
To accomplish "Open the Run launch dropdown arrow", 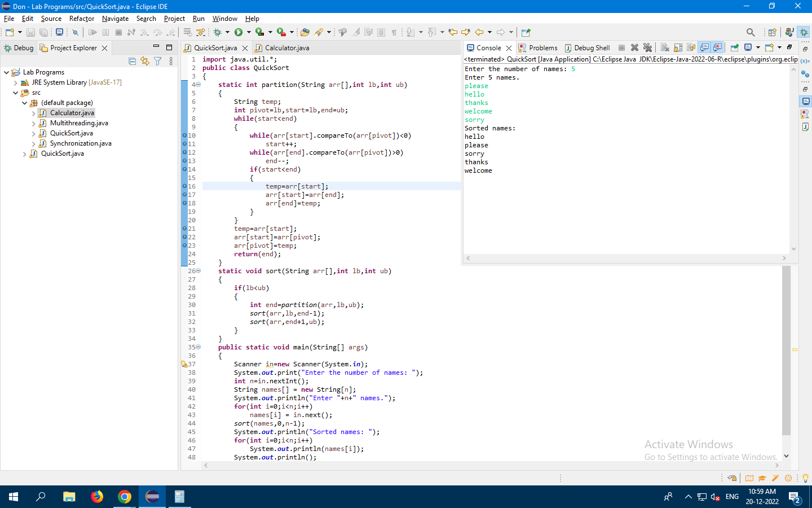I will point(249,32).
